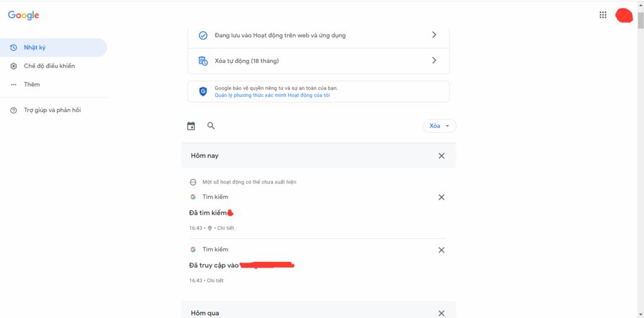Expand Đang lưu vào Hoạt động trên web
644x318 pixels.
pos(318,35)
